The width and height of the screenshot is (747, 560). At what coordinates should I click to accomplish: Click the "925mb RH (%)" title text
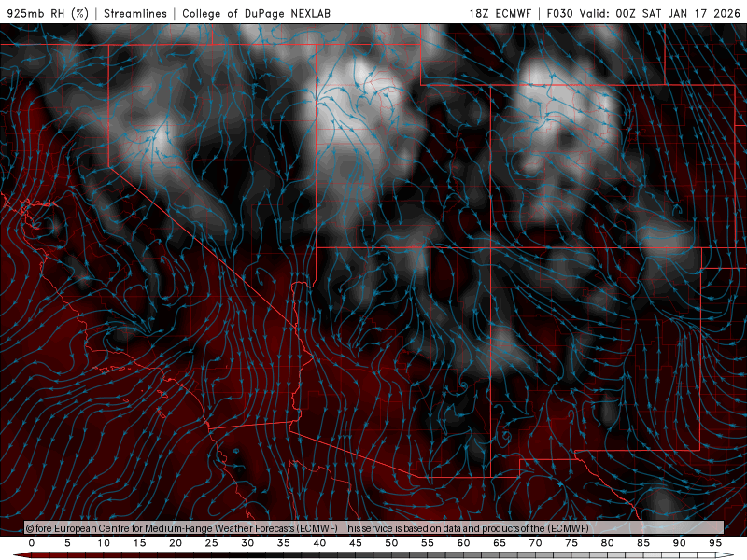pos(49,13)
